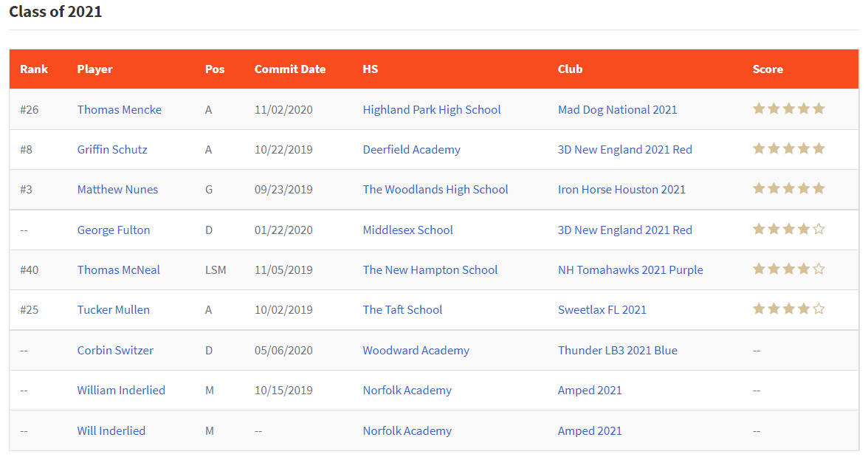
Task: Go to Deerfield Academy school page
Action: point(411,149)
